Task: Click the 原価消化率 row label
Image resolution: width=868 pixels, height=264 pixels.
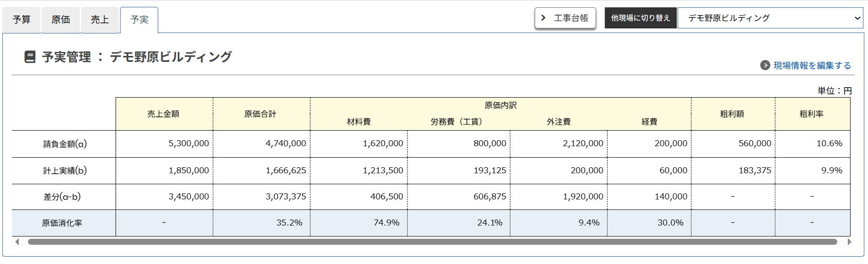Action: click(x=62, y=223)
